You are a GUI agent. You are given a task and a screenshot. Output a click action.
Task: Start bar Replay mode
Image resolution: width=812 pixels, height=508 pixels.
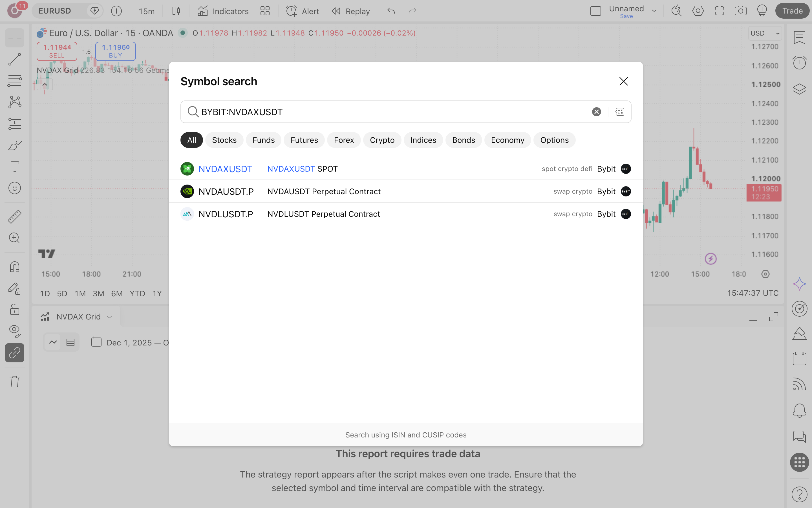[350, 11]
